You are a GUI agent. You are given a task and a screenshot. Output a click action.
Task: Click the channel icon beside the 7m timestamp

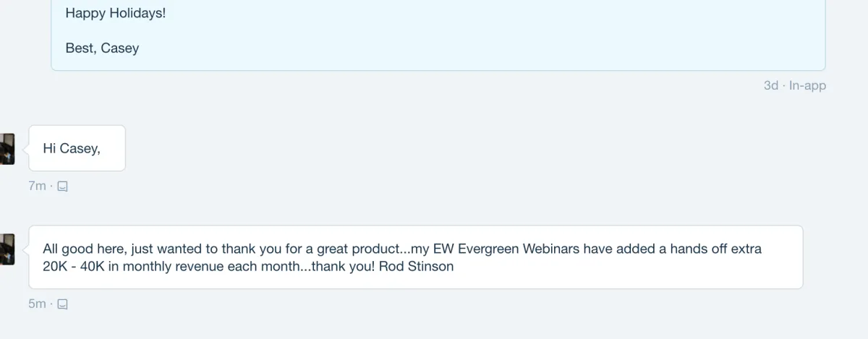62,186
